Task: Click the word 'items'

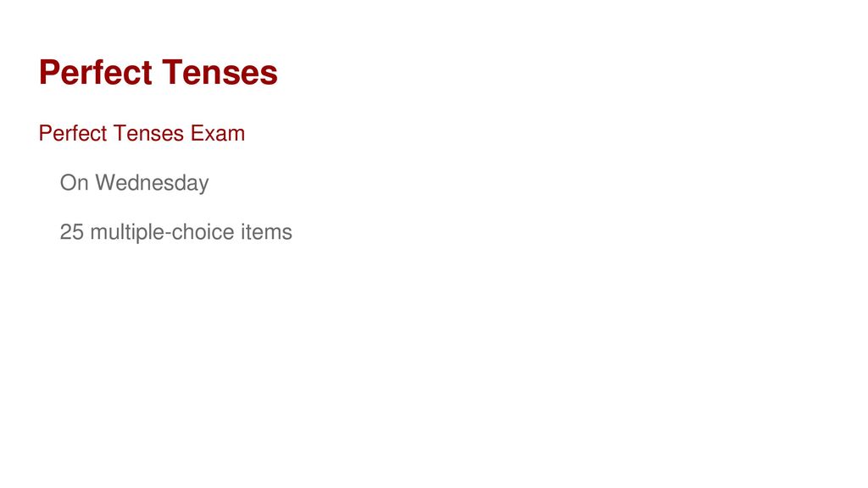Action: point(266,232)
